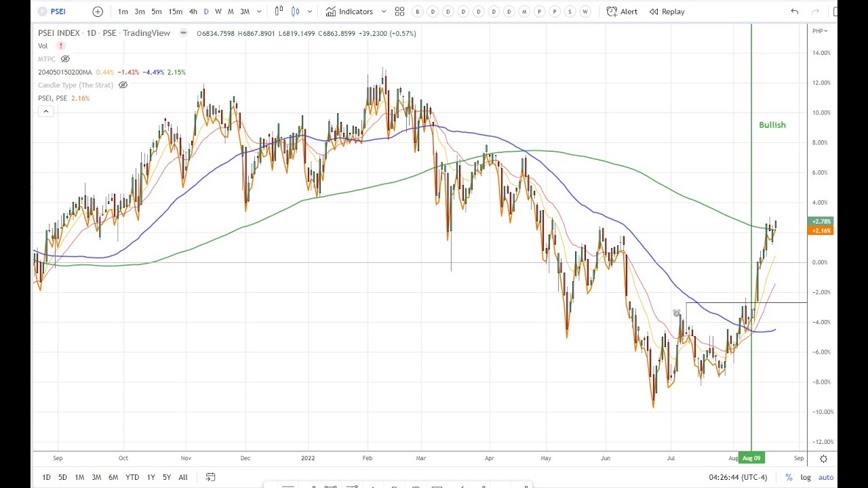
Task: Click the circled S quick button
Action: (x=570, y=12)
